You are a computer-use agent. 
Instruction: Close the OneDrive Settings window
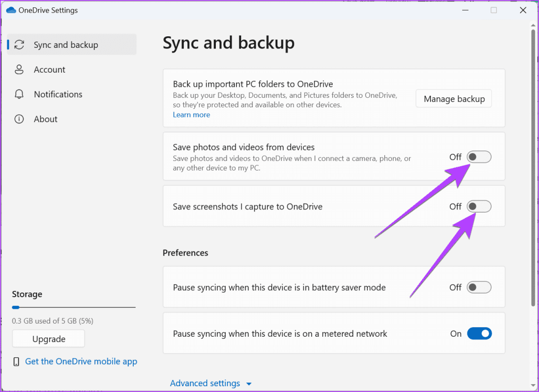[x=522, y=9]
